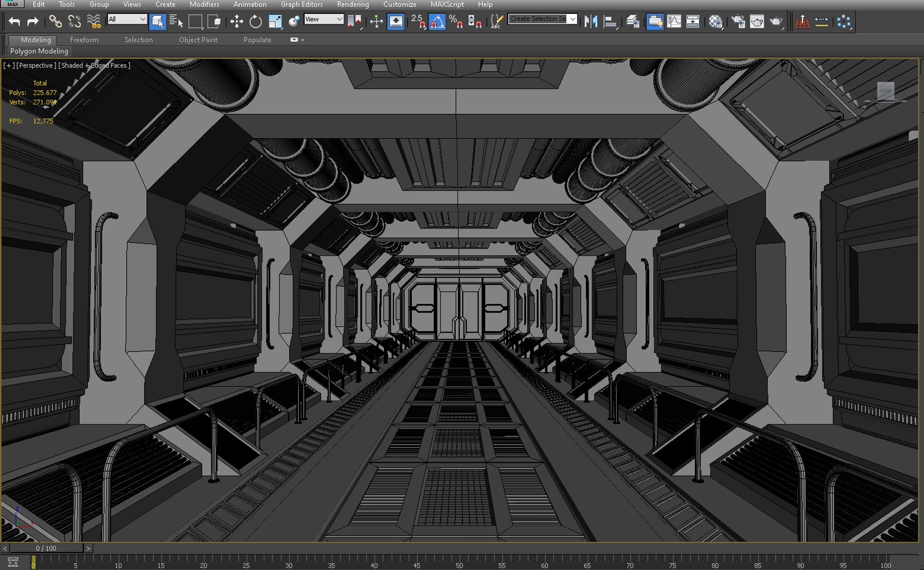Click the Edit Named Selection Sets button

(x=496, y=22)
